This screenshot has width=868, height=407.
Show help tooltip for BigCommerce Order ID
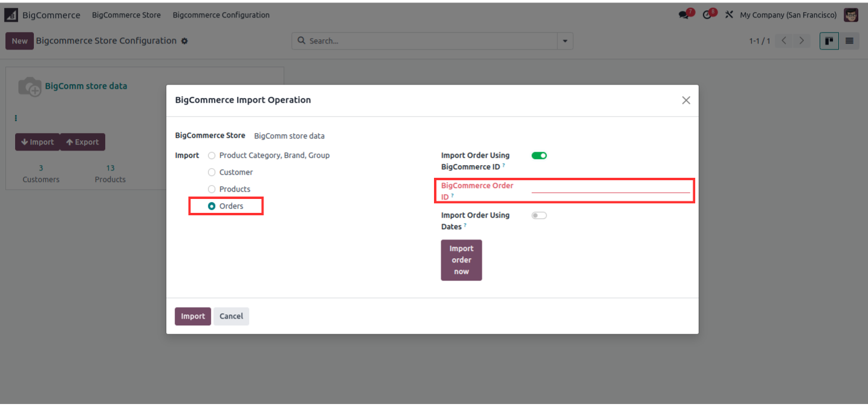coord(452,195)
